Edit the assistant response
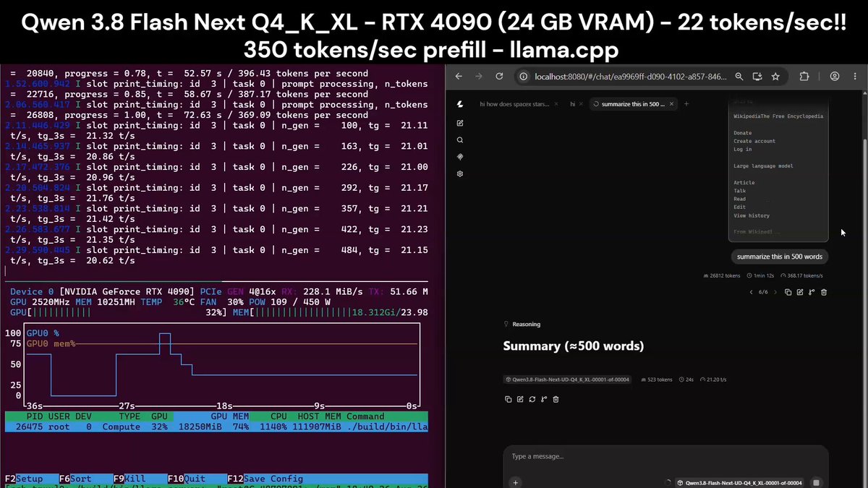 [520, 399]
